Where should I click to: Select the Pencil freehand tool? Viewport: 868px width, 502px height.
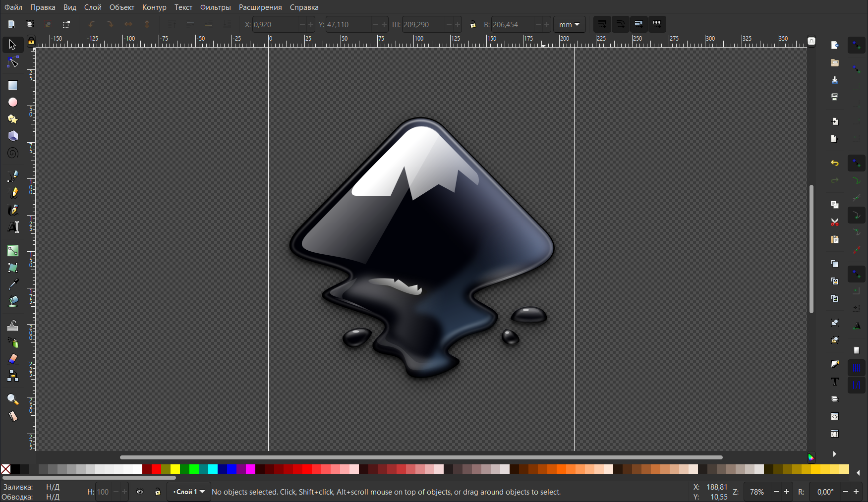(13, 193)
